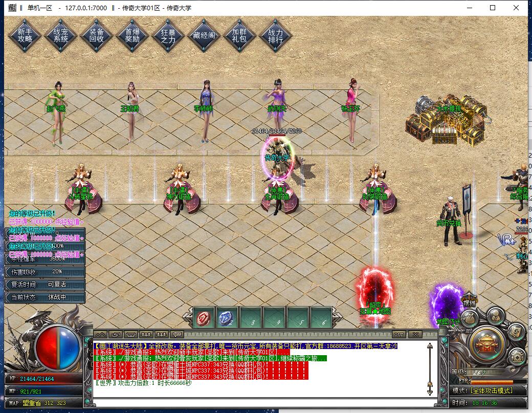Image resolution: width=532 pixels, height=413 pixels.
Task: Toggle the 全体攻击模式 attack mode label
Action: 491,390
